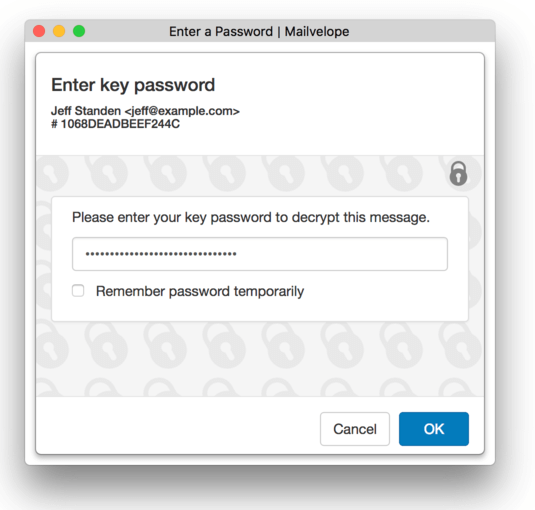Enable the Remember password temporarily checkbox
The image size is (535, 510).
pos(78,291)
